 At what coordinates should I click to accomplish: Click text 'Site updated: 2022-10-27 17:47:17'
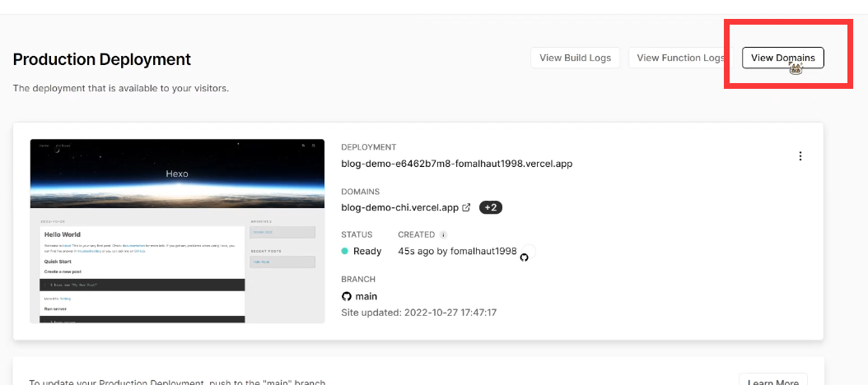point(419,313)
